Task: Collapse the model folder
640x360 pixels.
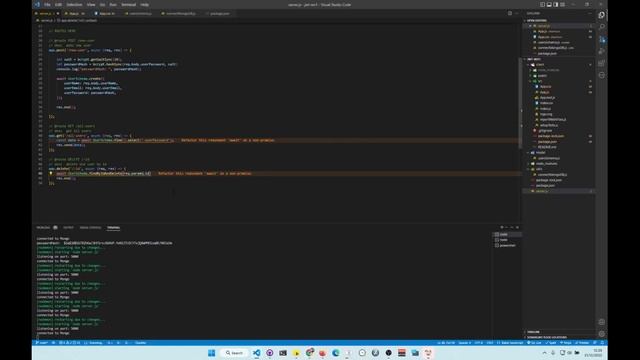Action: click(540, 153)
